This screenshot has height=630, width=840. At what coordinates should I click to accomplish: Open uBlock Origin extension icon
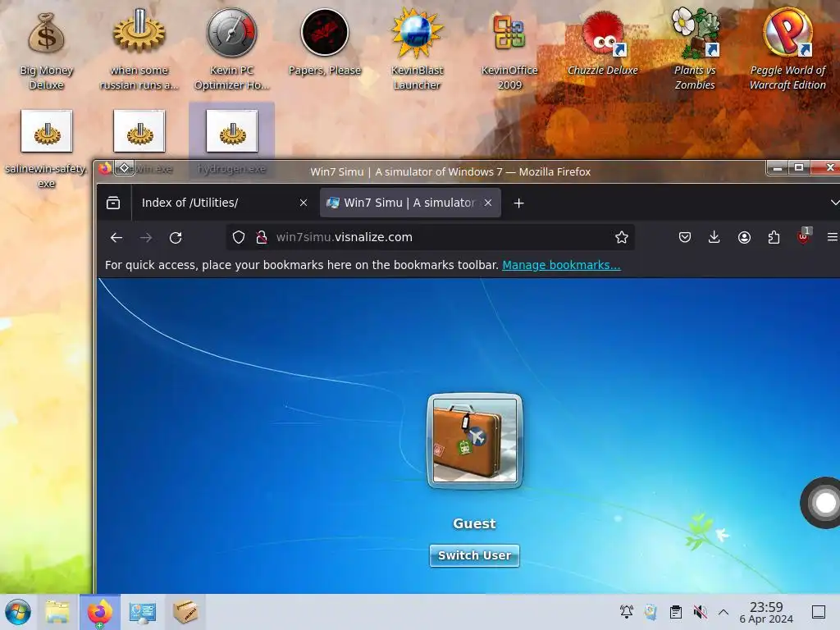coord(804,236)
